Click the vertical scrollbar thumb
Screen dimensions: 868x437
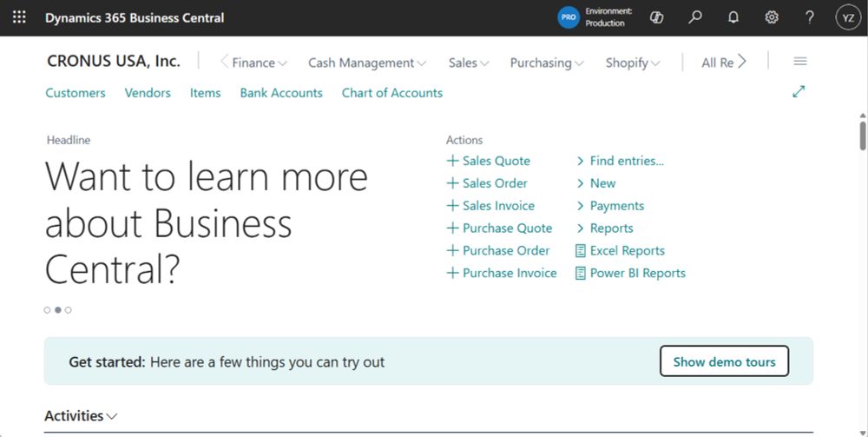tap(863, 136)
